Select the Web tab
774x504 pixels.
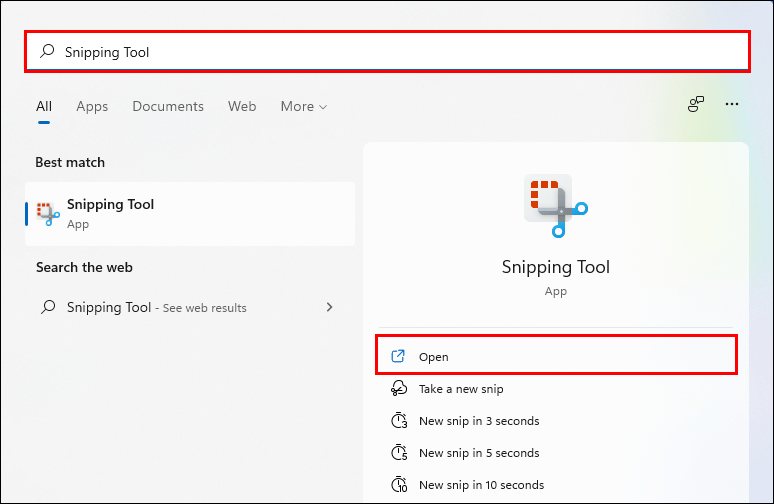(242, 106)
